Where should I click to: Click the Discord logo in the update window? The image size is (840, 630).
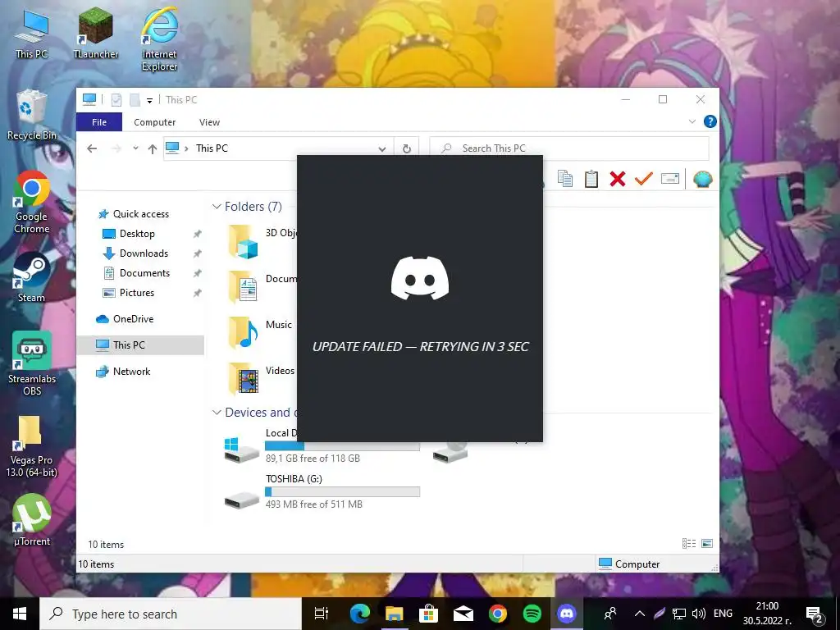pos(420,278)
